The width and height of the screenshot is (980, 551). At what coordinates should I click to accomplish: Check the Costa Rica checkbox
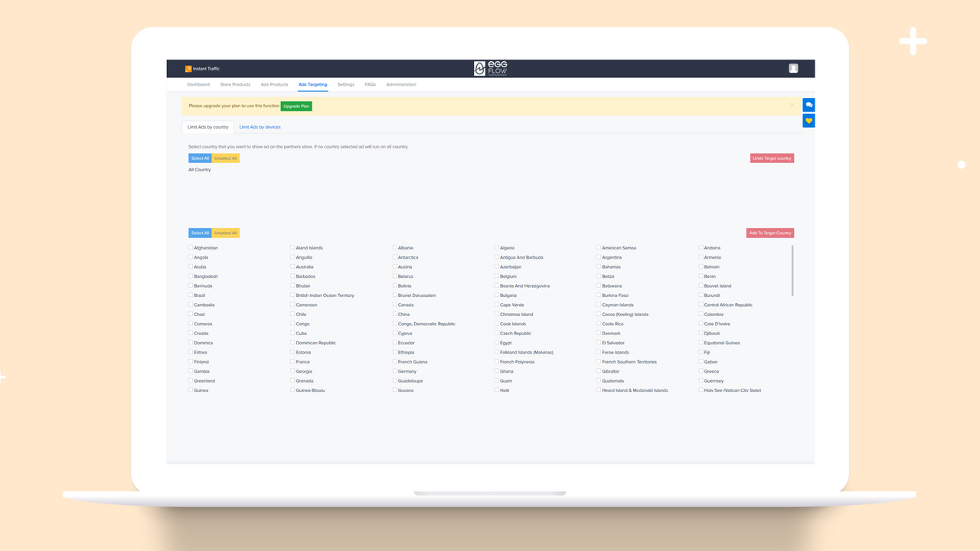tap(599, 324)
